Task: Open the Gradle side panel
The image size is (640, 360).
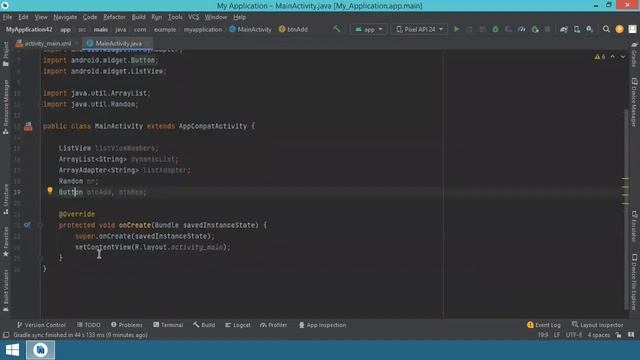Action: click(634, 55)
